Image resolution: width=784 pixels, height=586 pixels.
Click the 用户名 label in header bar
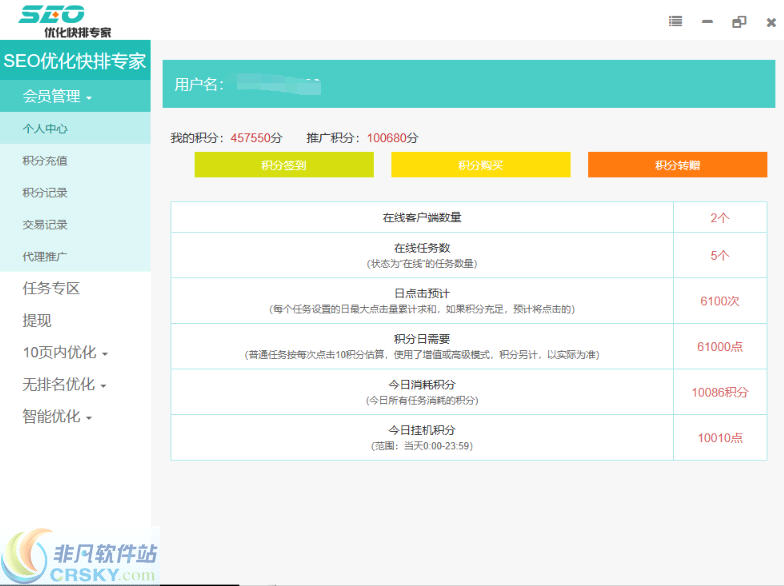coord(198,84)
